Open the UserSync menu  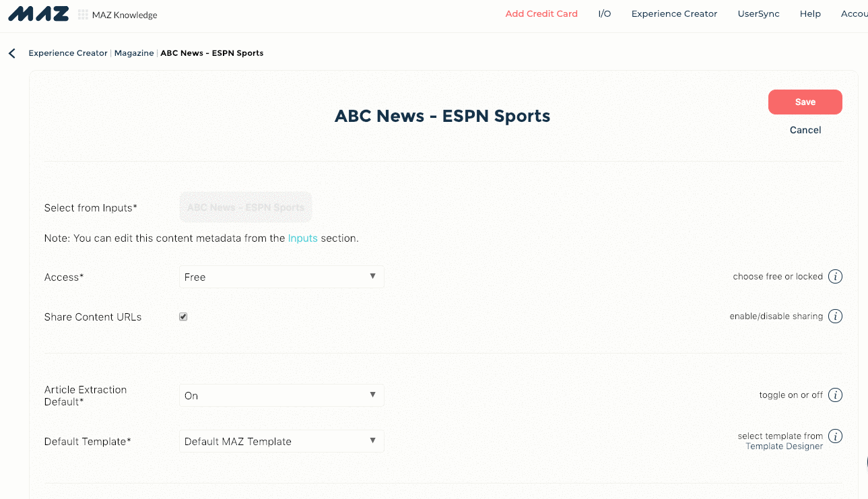pos(758,14)
